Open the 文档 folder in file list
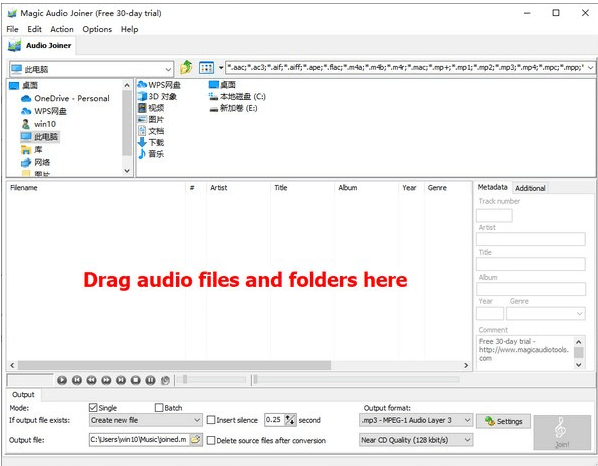The image size is (598, 466). tap(151, 131)
